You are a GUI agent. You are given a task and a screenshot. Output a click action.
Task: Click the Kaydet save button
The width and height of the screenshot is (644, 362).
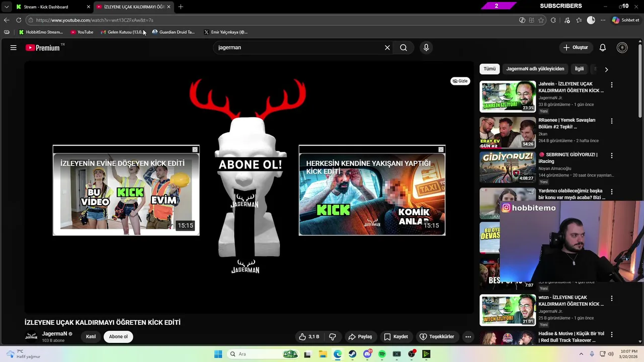[396, 336]
